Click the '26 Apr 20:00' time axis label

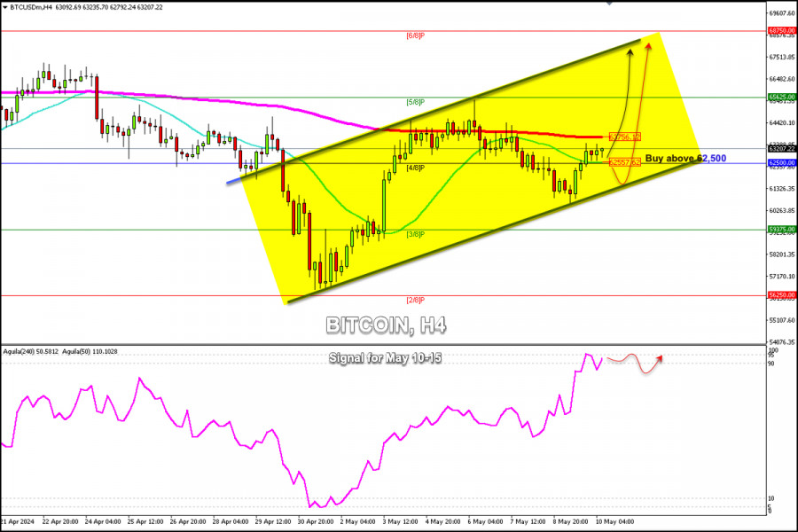[x=188, y=522]
